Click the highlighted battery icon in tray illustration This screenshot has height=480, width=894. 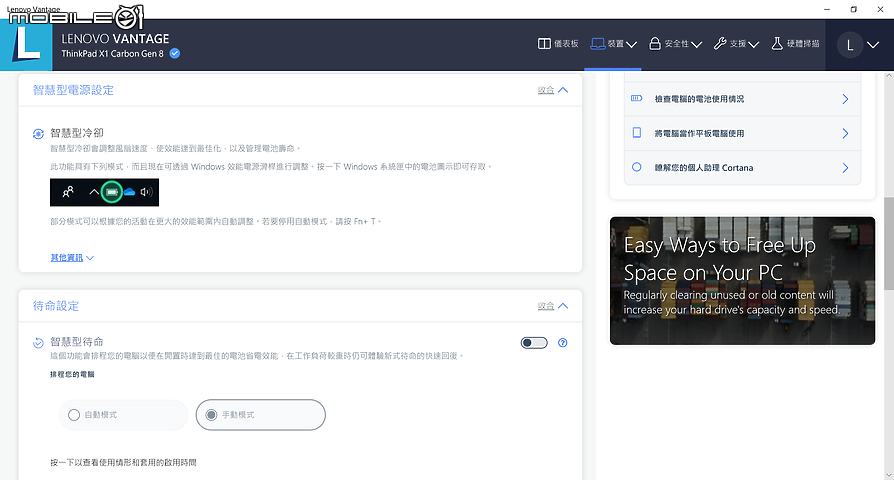tap(112, 192)
